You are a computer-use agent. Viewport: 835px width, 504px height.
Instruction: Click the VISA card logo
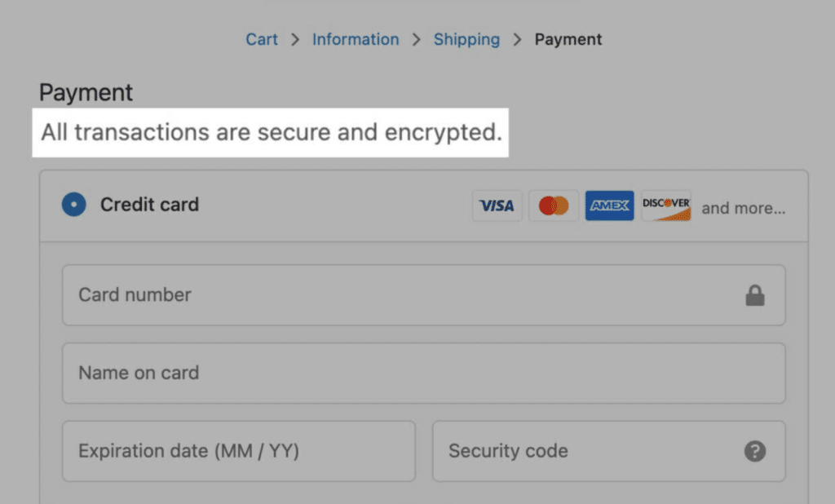[x=497, y=206]
